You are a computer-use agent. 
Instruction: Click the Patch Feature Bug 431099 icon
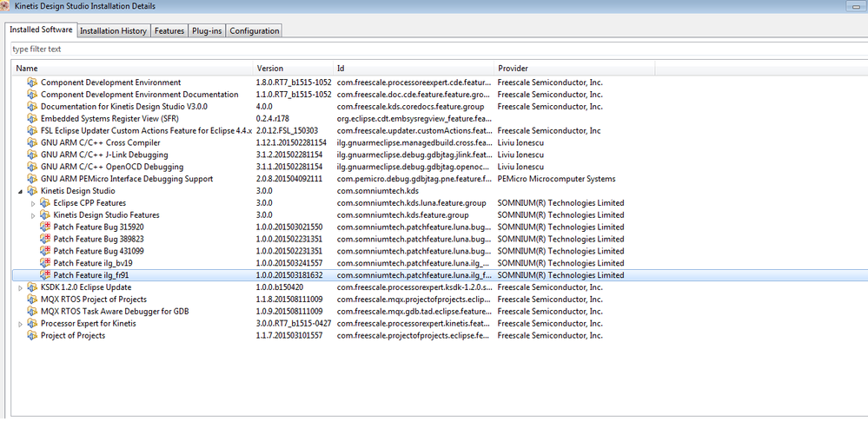point(45,251)
